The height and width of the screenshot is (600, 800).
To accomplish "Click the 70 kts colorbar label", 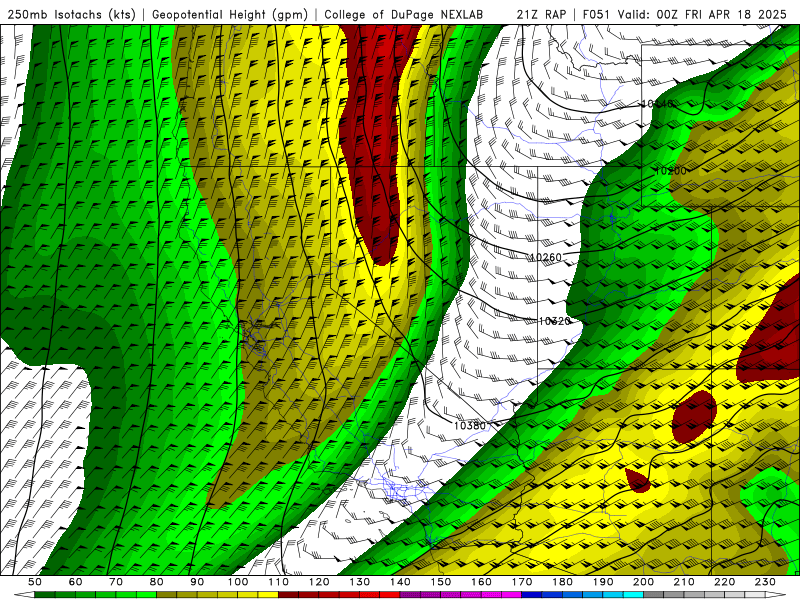I will point(116,582).
